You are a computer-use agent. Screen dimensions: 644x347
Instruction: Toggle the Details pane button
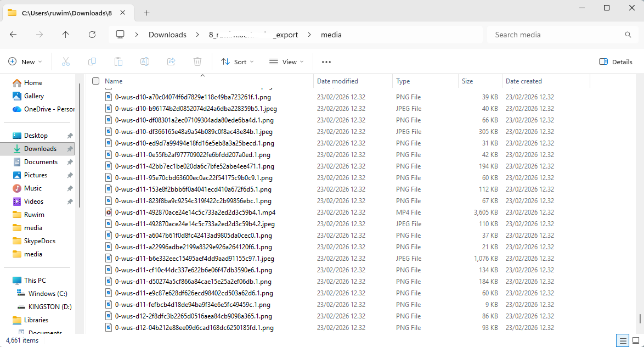click(x=615, y=61)
